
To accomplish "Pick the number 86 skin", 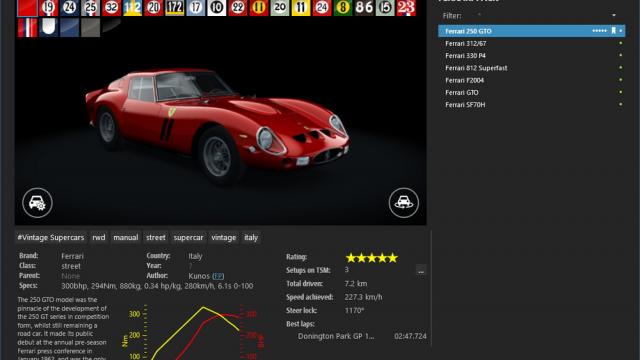I will pyautogui.click(x=364, y=8).
